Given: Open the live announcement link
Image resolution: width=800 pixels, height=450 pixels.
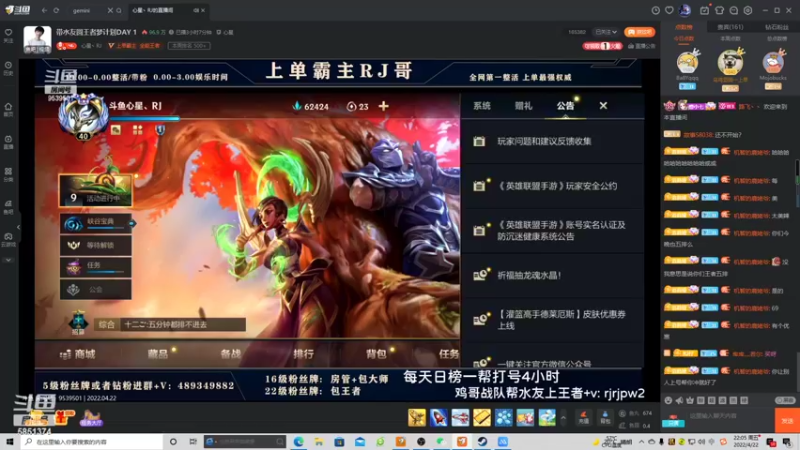Looking at the screenshot, I should [x=642, y=46].
